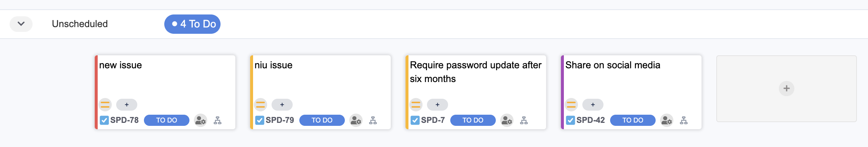Add new card in empty placeholder
The height and width of the screenshot is (147, 868).
[787, 89]
